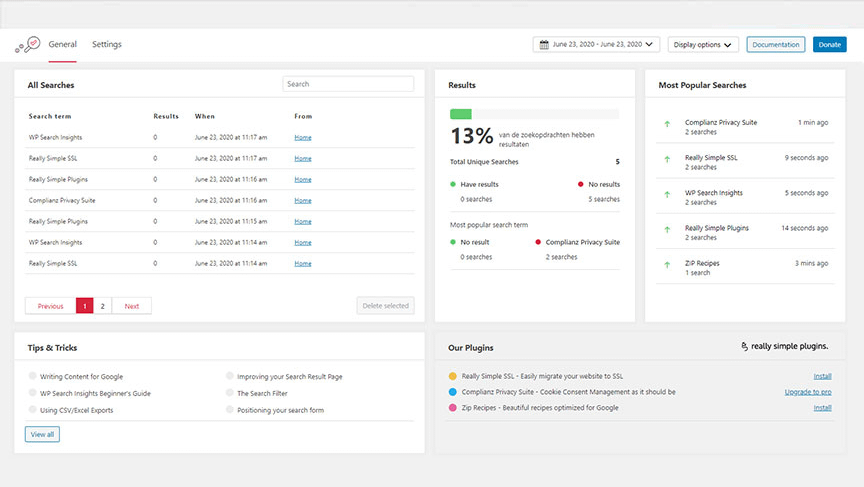The width and height of the screenshot is (864, 487).
Task: Go to Previous page of searches
Action: [50, 306]
